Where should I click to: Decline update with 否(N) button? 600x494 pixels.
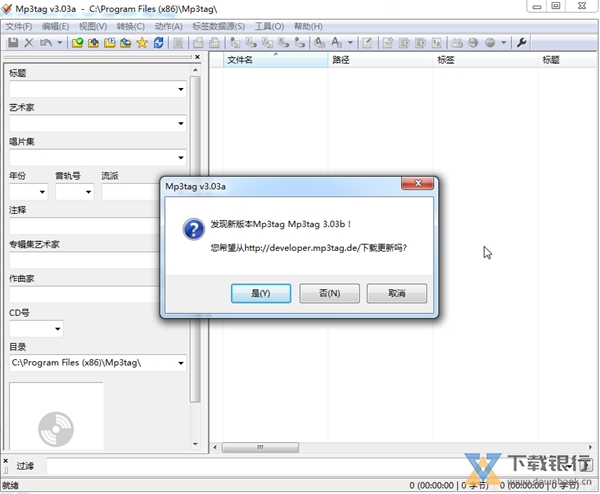pos(329,293)
